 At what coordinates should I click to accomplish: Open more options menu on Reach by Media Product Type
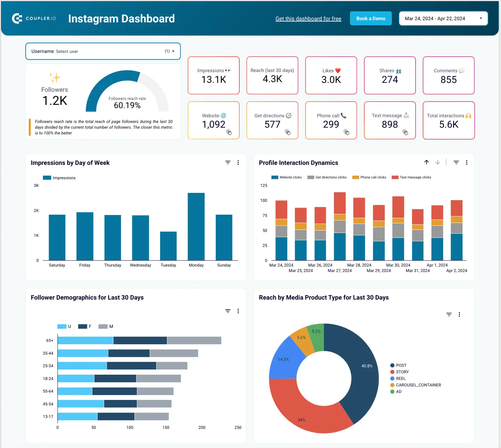(459, 315)
